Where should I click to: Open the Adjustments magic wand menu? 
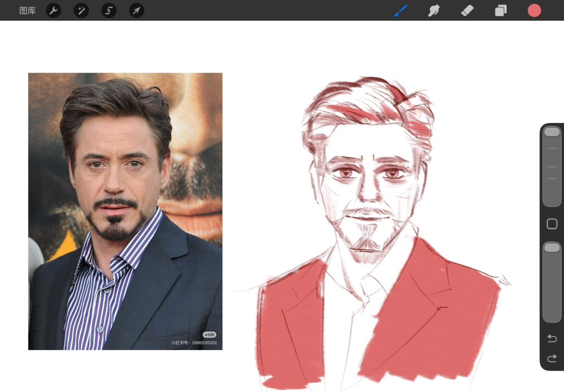click(82, 10)
